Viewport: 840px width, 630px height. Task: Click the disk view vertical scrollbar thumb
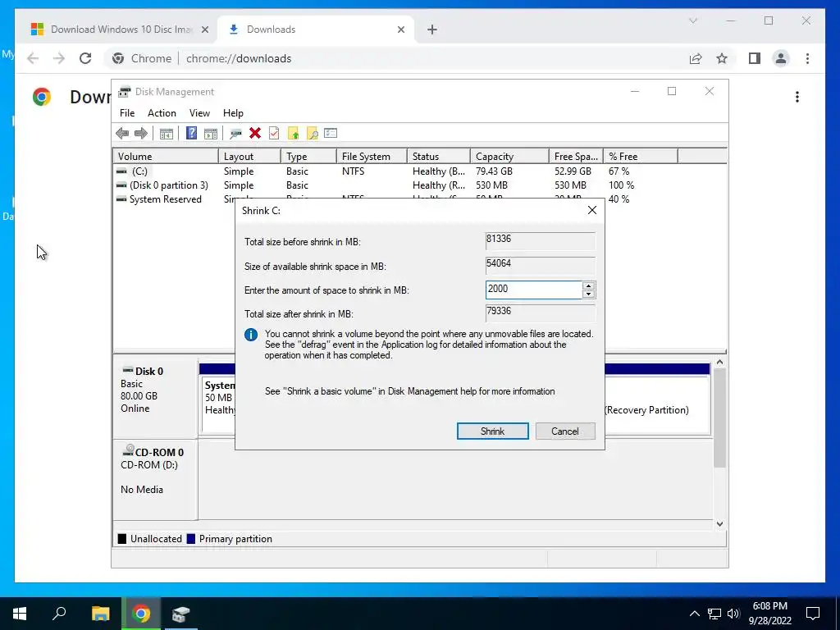click(719, 418)
